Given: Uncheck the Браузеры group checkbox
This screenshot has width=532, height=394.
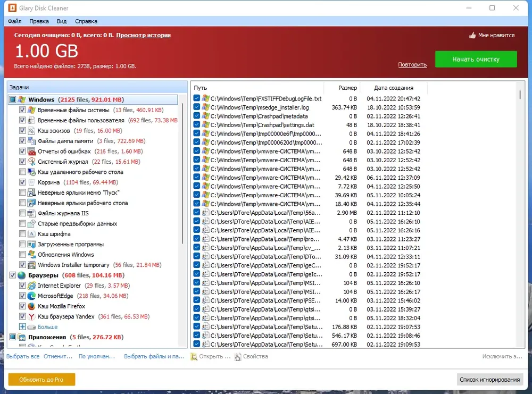Looking at the screenshot, I should pos(13,275).
